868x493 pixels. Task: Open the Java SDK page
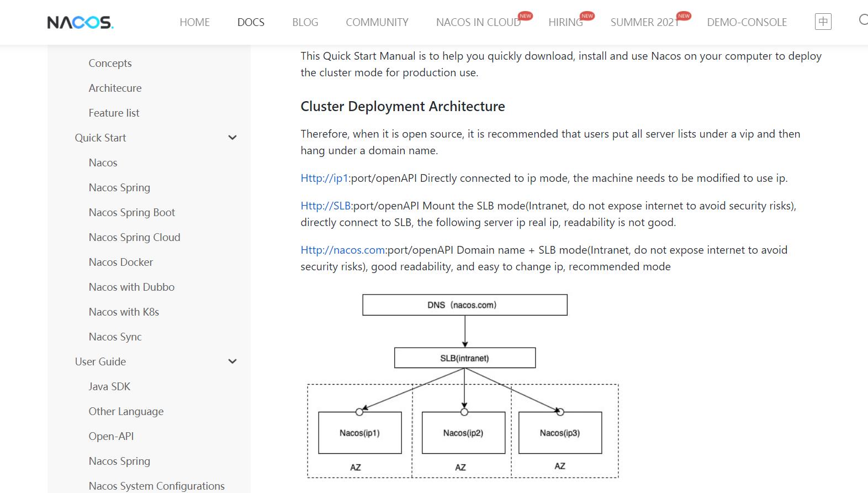coord(109,386)
